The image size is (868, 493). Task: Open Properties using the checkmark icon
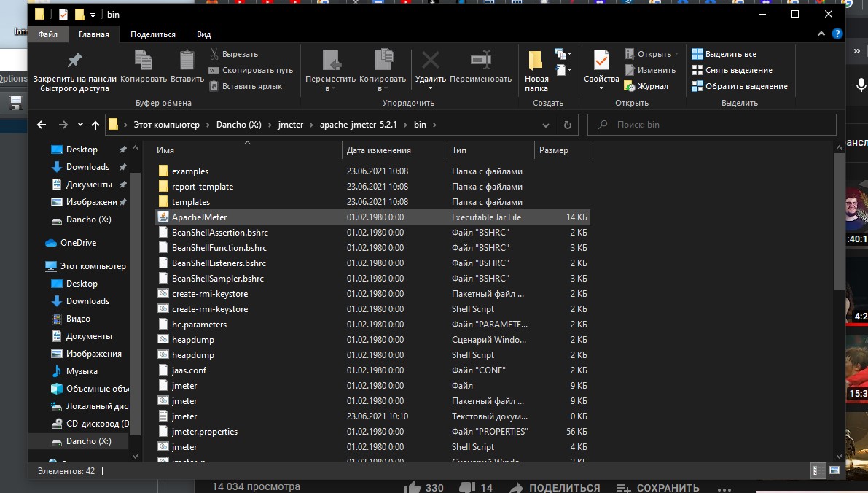601,61
